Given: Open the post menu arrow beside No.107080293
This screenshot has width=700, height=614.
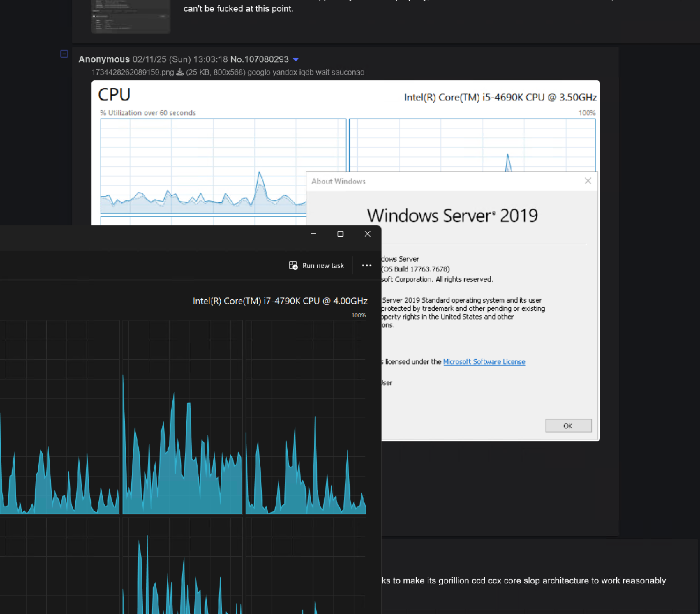Looking at the screenshot, I should 296,59.
